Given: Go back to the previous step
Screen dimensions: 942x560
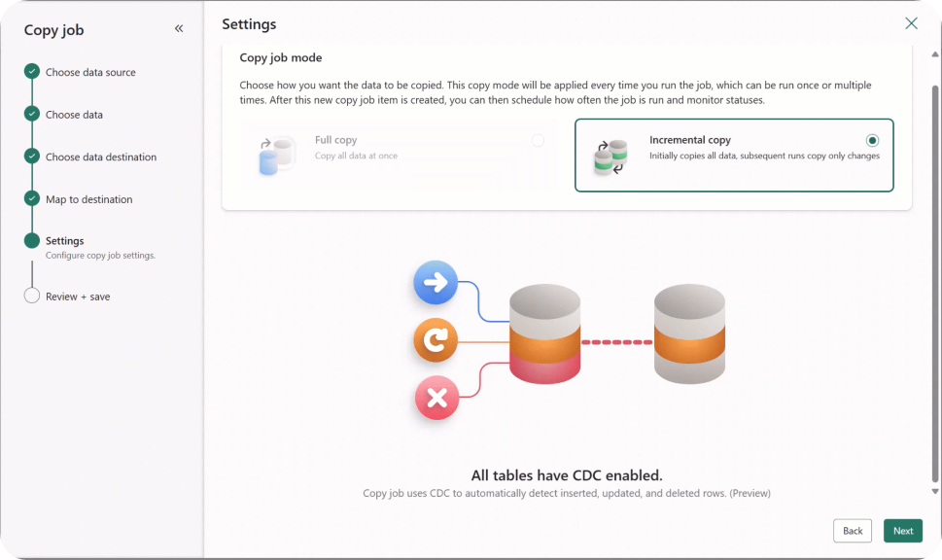Looking at the screenshot, I should (852, 530).
